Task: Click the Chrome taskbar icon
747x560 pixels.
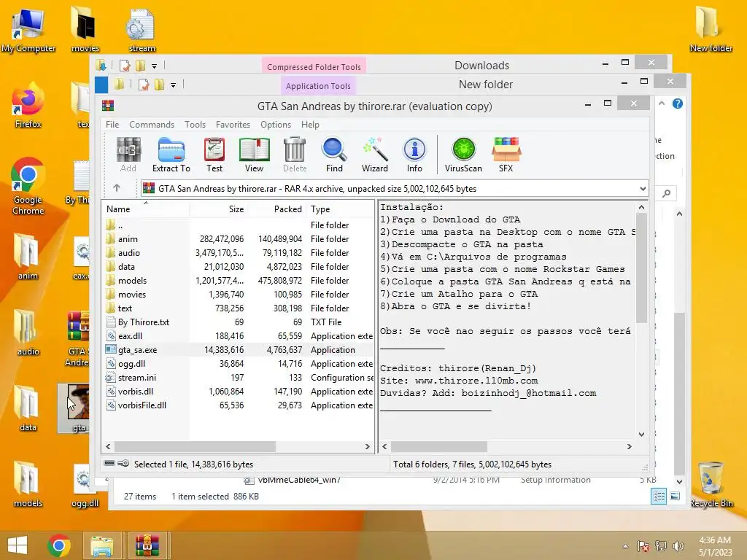Action: pyautogui.click(x=59, y=545)
